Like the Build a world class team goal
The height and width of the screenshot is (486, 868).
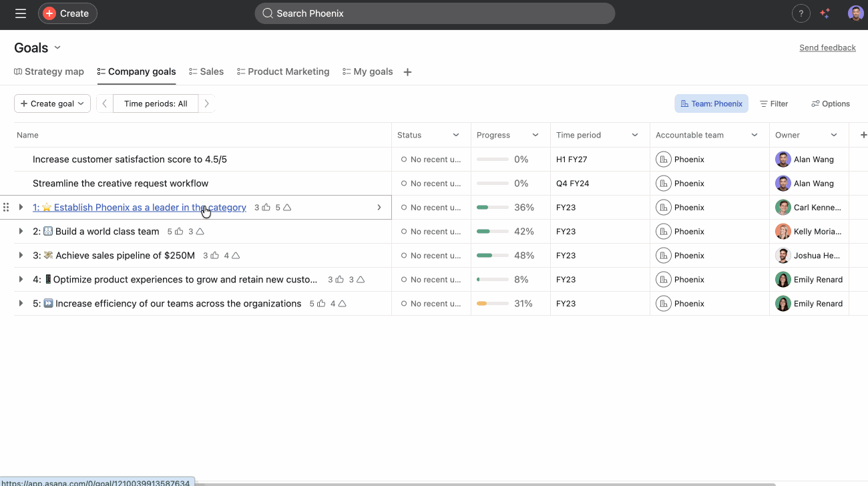pyautogui.click(x=179, y=232)
